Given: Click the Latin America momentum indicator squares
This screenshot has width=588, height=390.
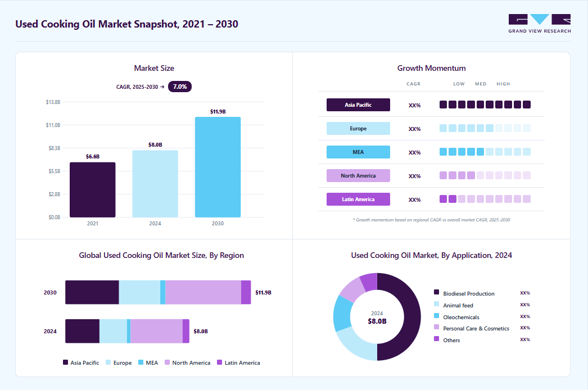Looking at the screenshot, I should (485, 199).
